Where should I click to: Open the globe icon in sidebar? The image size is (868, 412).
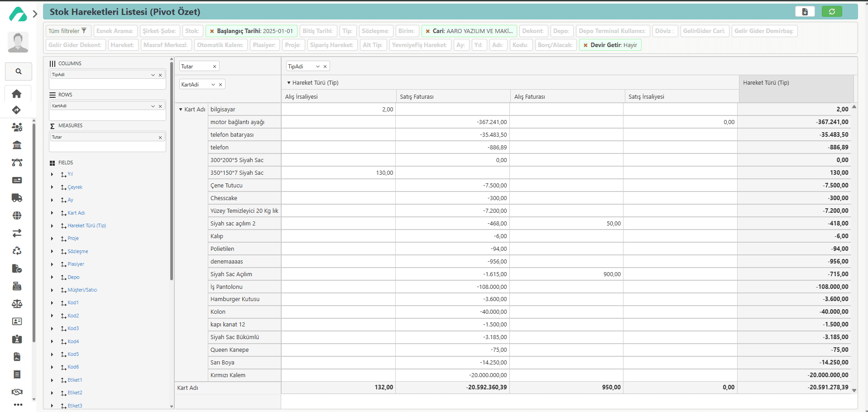point(17,216)
